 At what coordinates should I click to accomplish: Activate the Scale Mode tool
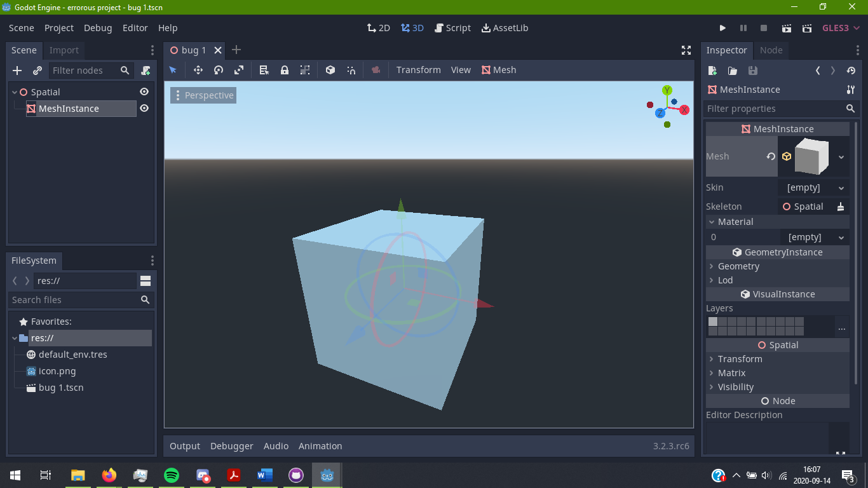coord(239,70)
